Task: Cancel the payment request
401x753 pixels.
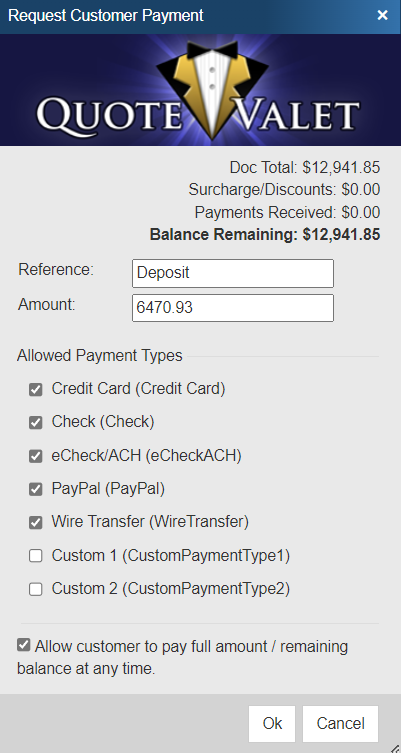Action: (340, 724)
